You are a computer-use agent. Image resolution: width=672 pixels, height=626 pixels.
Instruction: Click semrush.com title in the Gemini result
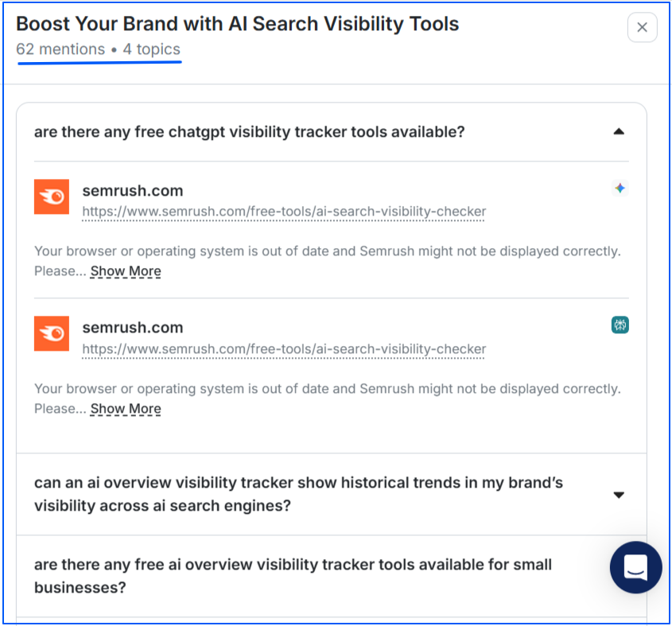[133, 190]
